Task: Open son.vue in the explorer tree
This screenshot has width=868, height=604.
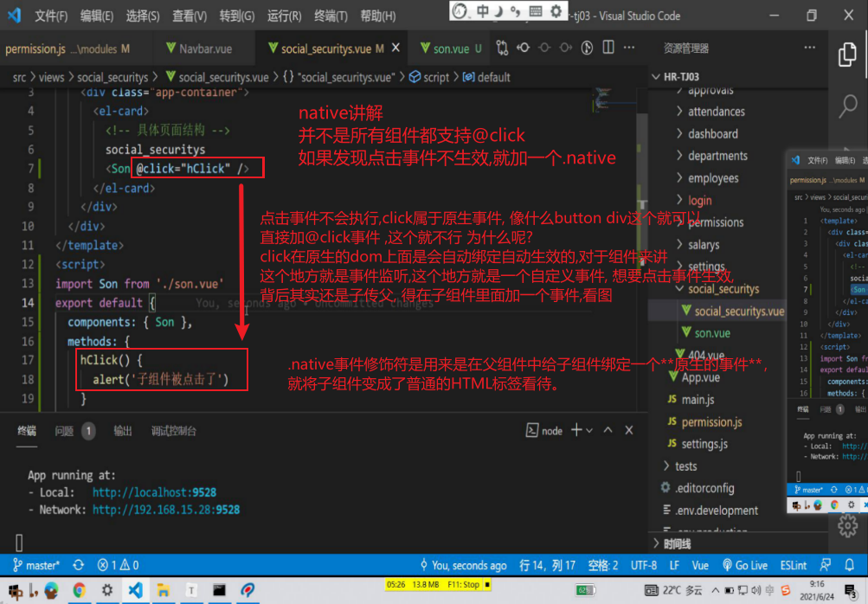Action: pyautogui.click(x=712, y=333)
